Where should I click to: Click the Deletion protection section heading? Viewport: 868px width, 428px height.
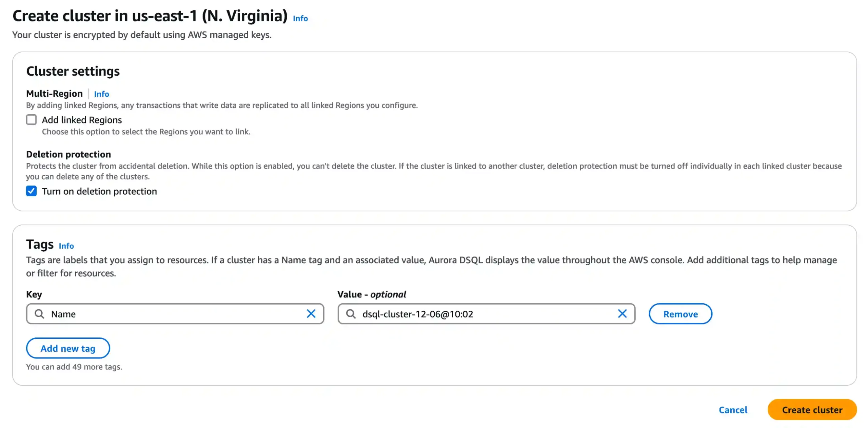click(x=68, y=154)
